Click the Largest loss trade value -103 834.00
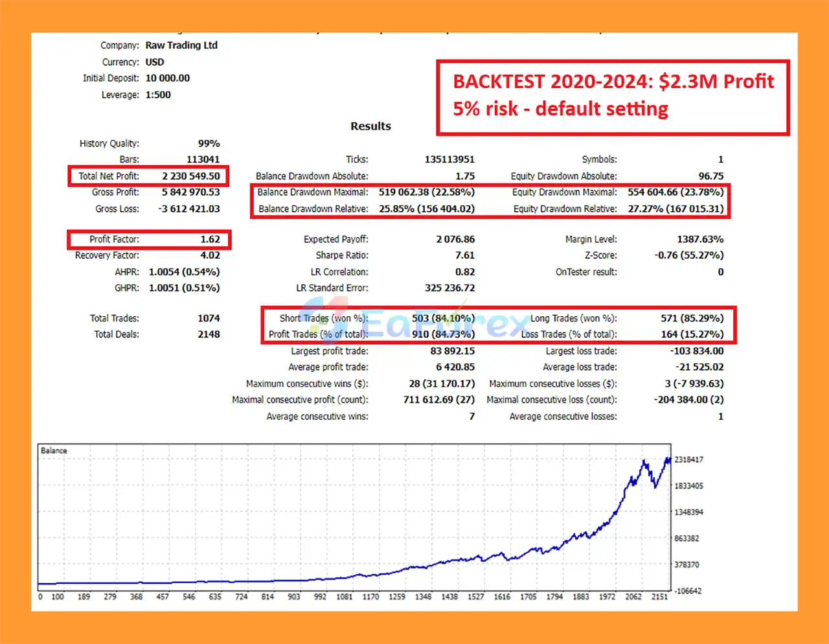829x644 pixels. coord(696,351)
